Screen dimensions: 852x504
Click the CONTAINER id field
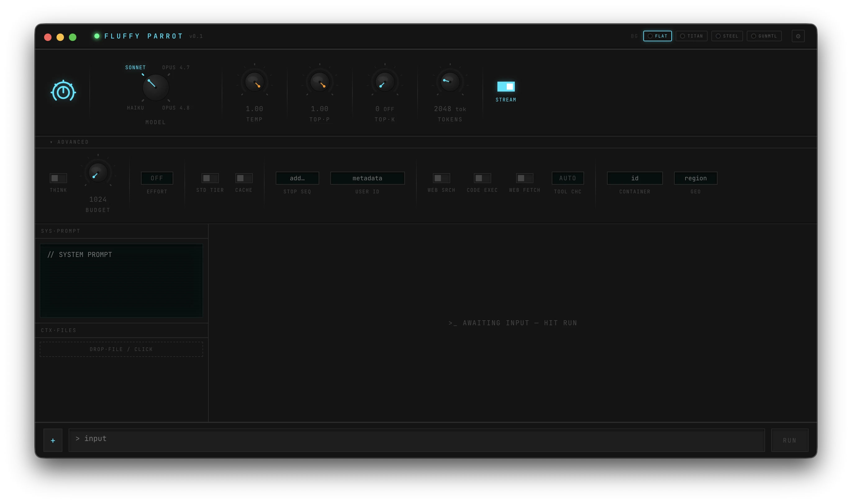pyautogui.click(x=635, y=178)
